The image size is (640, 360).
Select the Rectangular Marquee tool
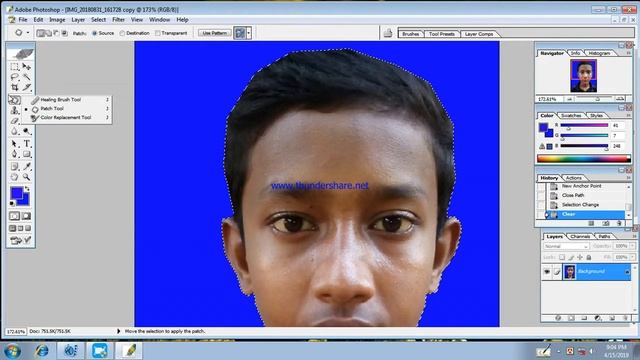[15, 67]
